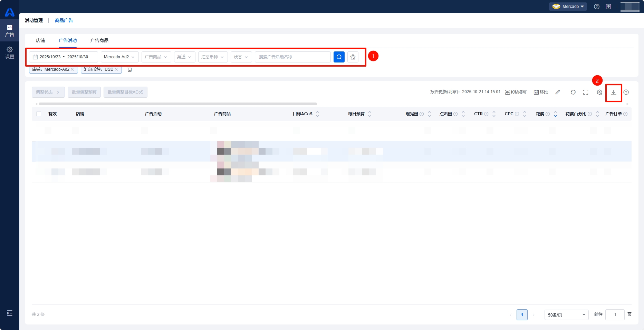Image resolution: width=644 pixels, height=330 pixels.
Task: Toggle the 环比 comparison option
Action: pos(541,92)
